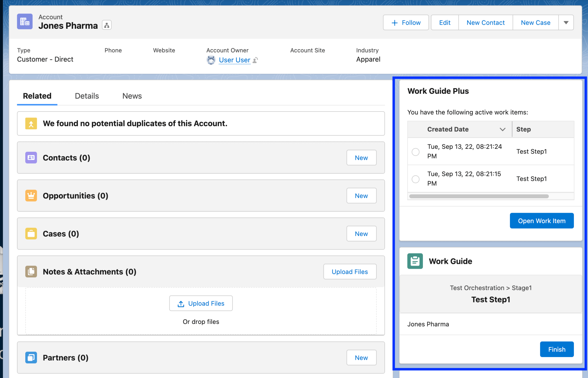Click the Partners related list icon

[x=31, y=358]
